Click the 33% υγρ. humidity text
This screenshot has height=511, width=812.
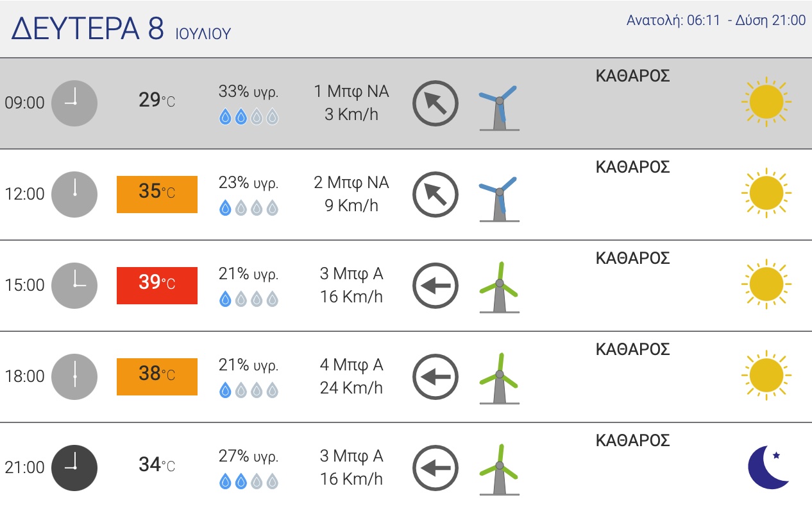(249, 92)
